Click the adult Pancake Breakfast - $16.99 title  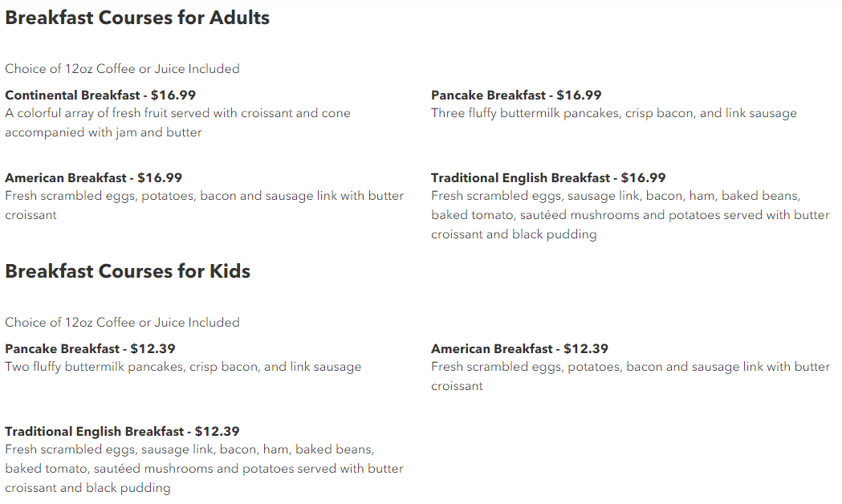[516, 95]
